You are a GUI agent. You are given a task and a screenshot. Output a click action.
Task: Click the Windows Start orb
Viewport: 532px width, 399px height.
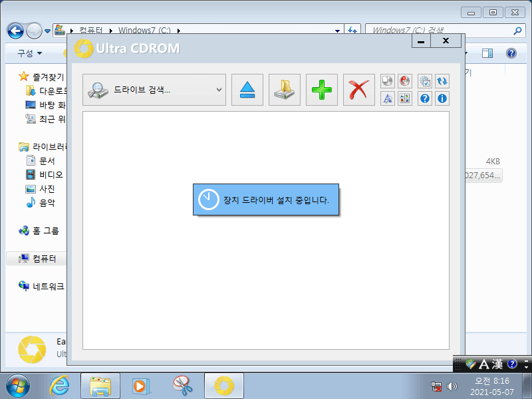point(18,386)
